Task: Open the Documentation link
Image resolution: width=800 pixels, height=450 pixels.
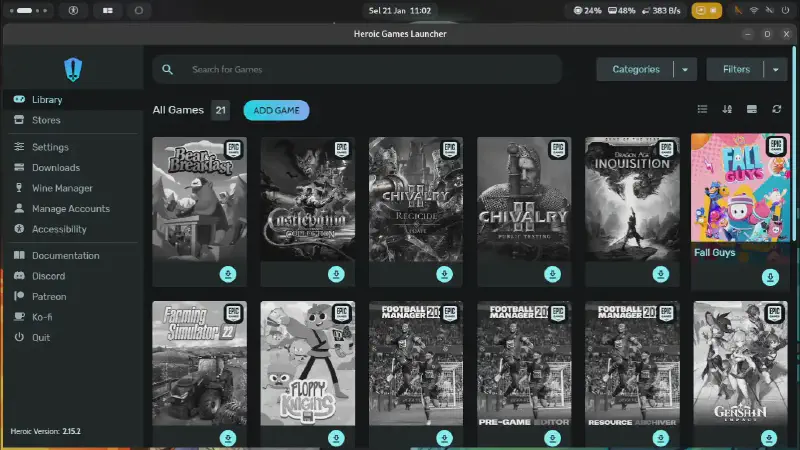Action: point(65,256)
